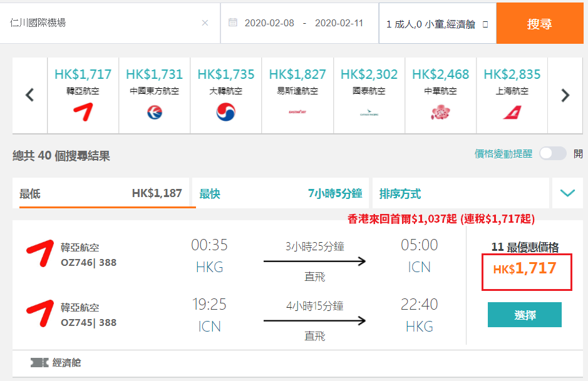Select the 上海航空 logo in carousel
This screenshot has width=588, height=381.
(x=512, y=113)
